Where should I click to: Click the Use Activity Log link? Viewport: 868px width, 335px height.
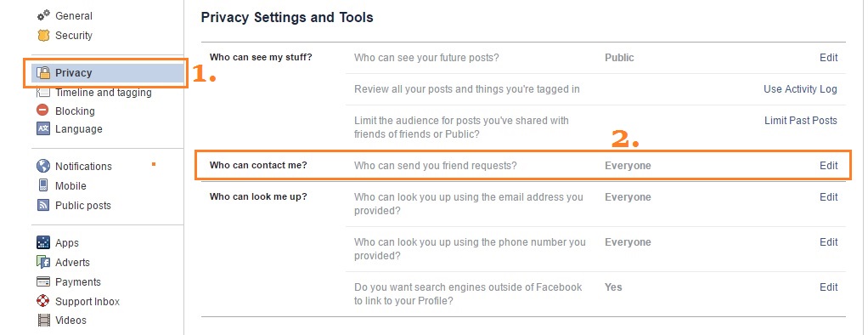click(800, 88)
